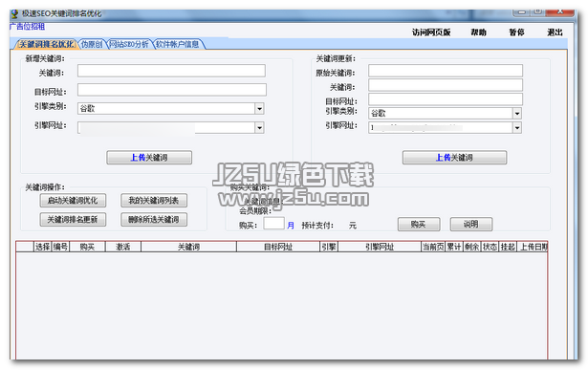Image resolution: width=588 pixels, height=370 pixels.
Task: Expand the 引擎网址 dropdown under 新增关键词
Action: click(x=259, y=128)
